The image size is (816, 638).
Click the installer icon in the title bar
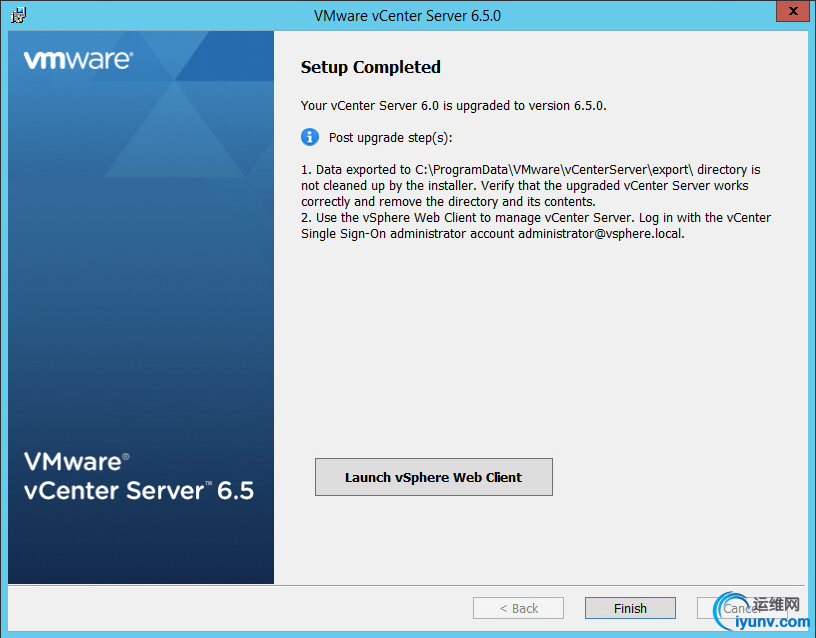(18, 15)
